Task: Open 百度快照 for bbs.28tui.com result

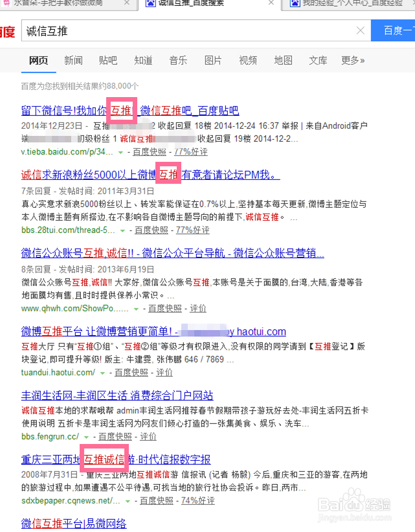Action: coord(151,230)
